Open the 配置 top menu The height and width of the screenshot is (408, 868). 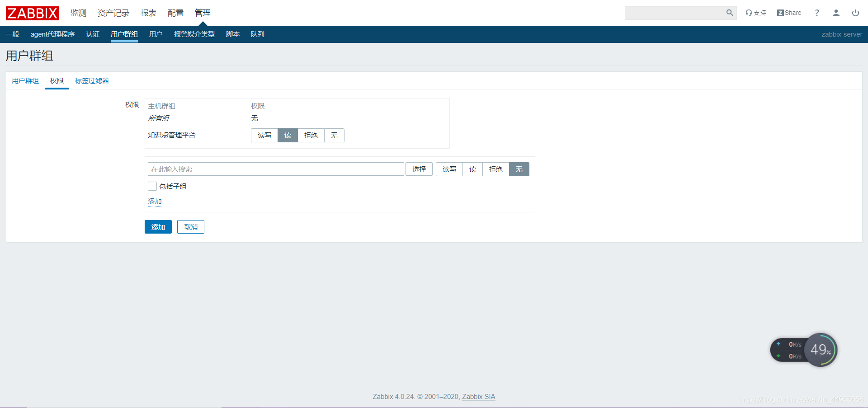(175, 13)
